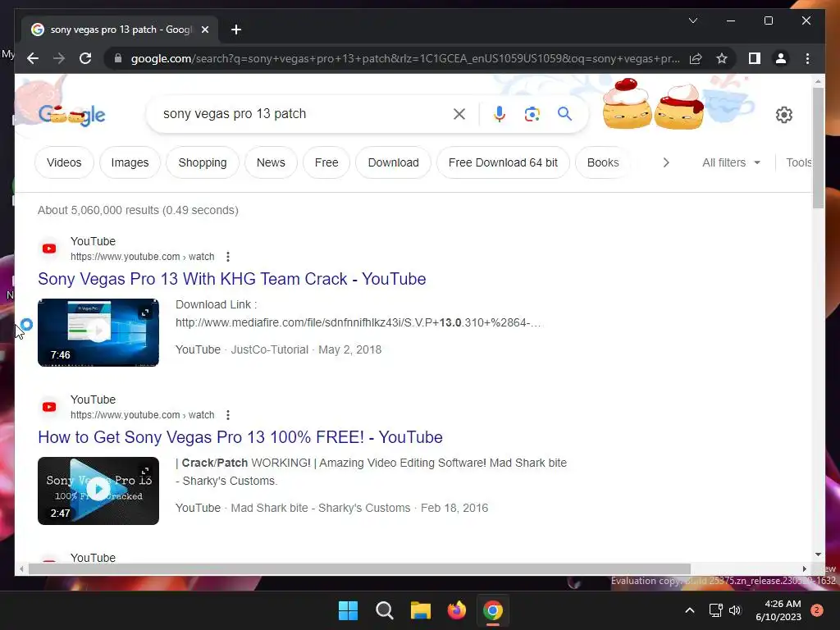Apply the Free filter chip
Viewport: 840px width, 630px height.
coord(326,162)
